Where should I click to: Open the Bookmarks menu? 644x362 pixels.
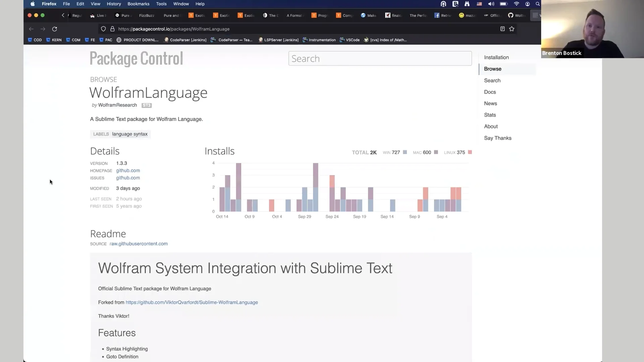pyautogui.click(x=138, y=4)
